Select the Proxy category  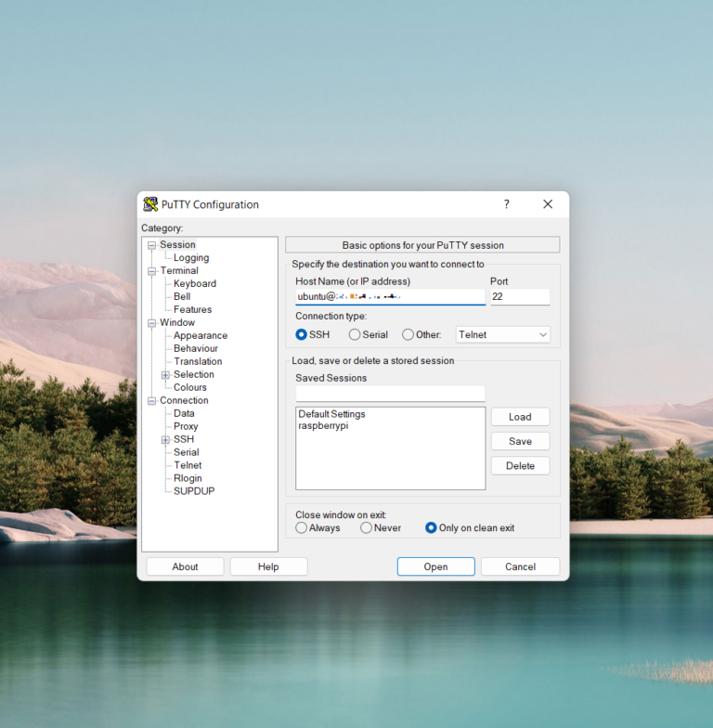[186, 426]
